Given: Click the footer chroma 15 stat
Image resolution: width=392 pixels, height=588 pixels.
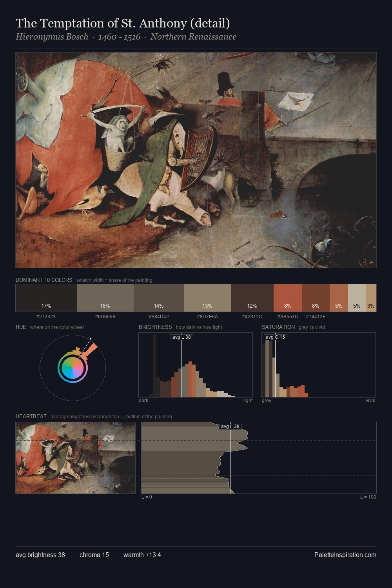Looking at the screenshot, I should pos(94,555).
